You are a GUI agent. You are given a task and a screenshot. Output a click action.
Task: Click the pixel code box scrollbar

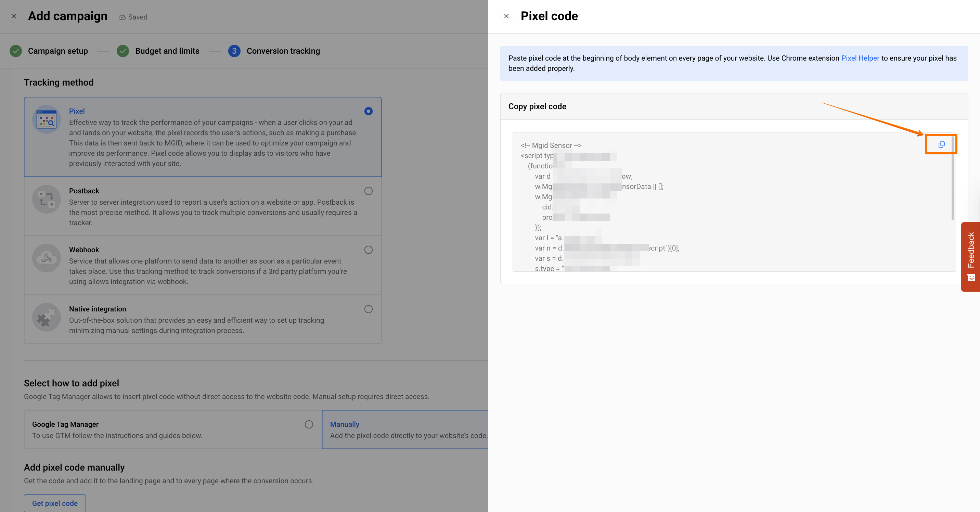point(952,179)
